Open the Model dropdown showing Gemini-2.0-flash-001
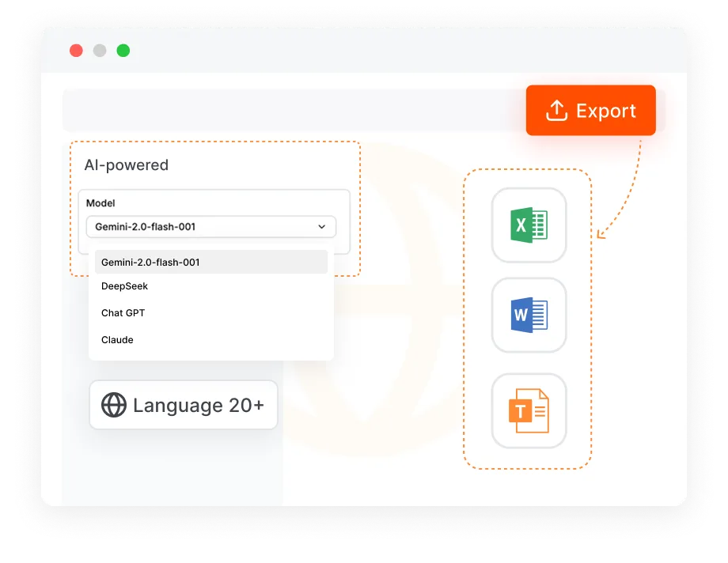Image resolution: width=728 pixels, height=563 pixels. pyautogui.click(x=211, y=226)
